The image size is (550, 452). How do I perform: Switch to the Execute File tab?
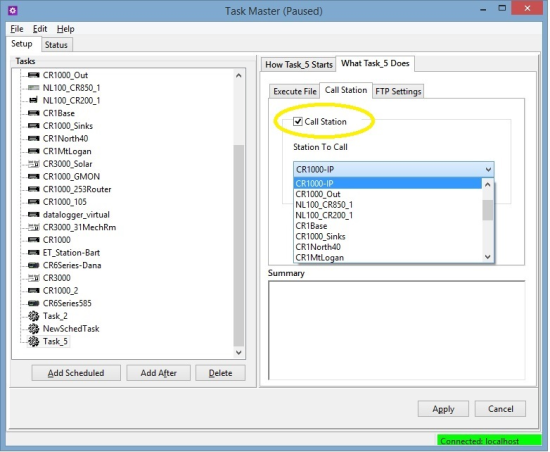295,91
